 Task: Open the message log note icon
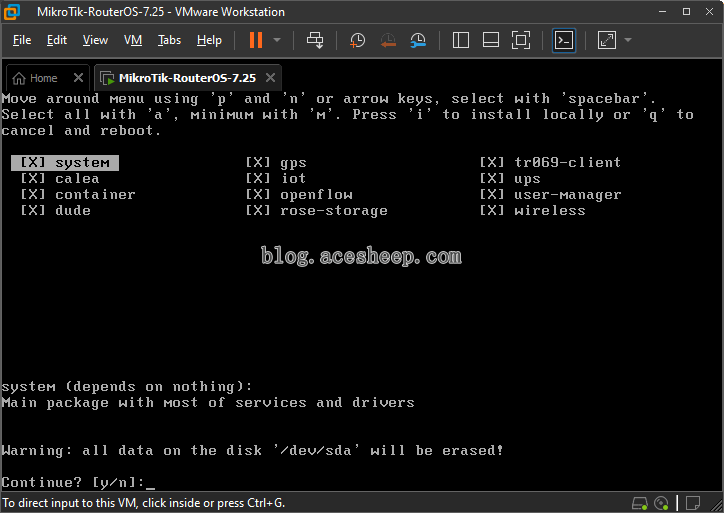(693, 503)
